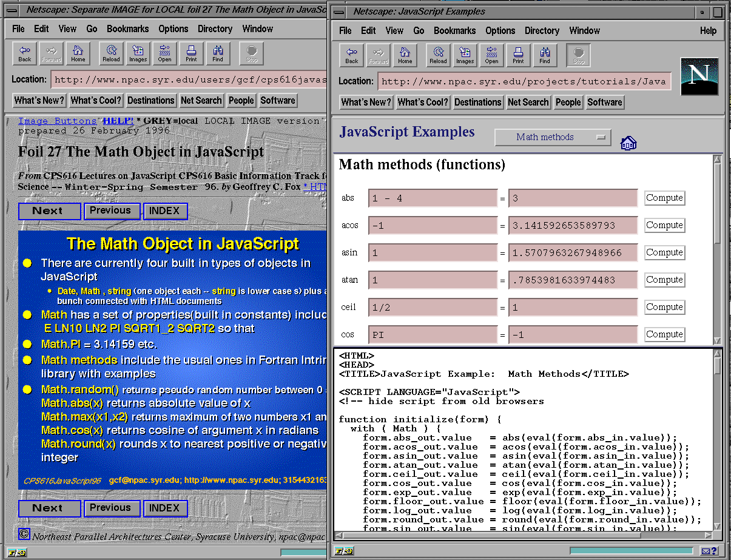Screen dimensions: 731x560
Task: Click house icon beside Math methods dropdown
Action: (628, 143)
